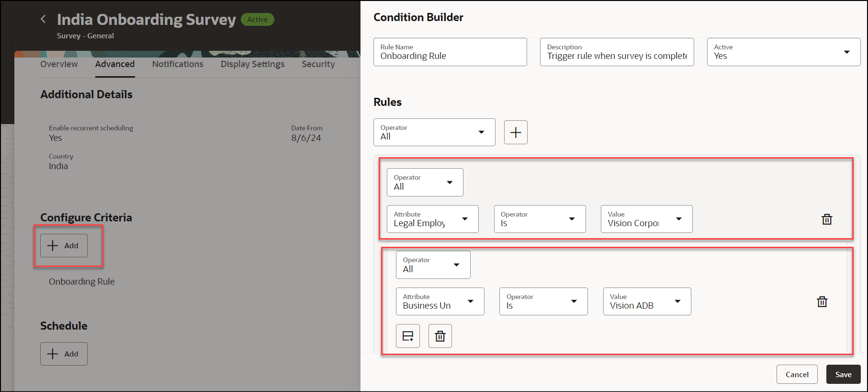This screenshot has width=868, height=392.
Task: Save the condition rule
Action: (844, 374)
